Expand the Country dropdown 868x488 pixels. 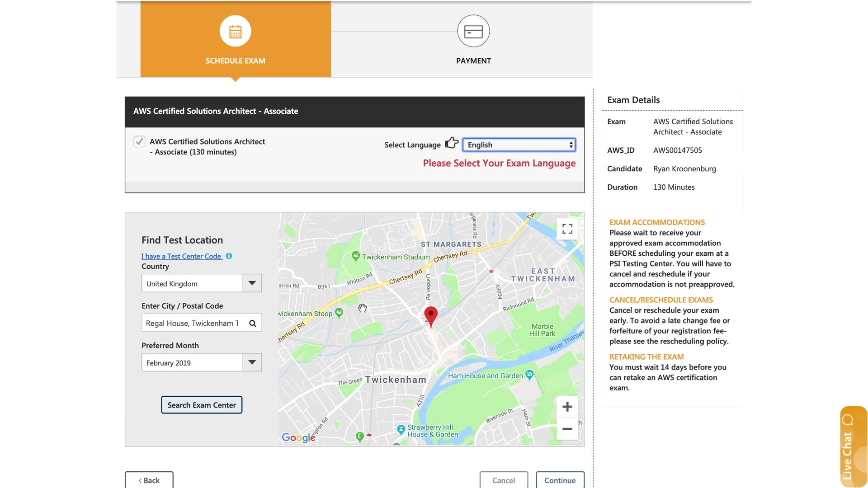tap(202, 284)
